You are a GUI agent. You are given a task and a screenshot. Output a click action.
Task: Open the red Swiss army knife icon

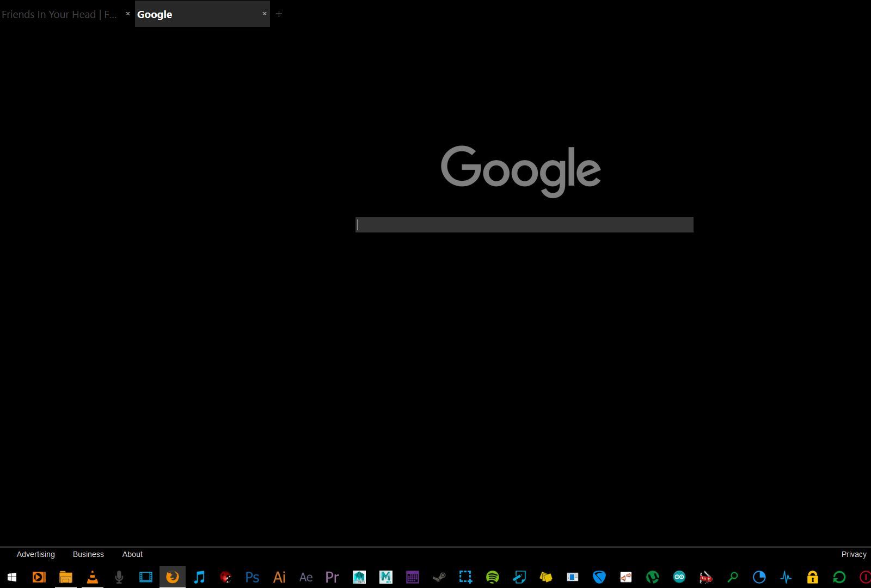[706, 577]
